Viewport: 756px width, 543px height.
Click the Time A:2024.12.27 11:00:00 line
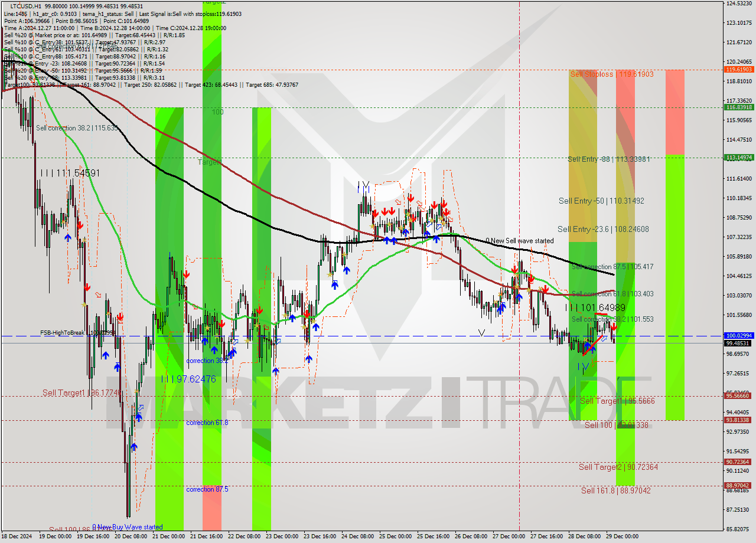(x=39, y=28)
